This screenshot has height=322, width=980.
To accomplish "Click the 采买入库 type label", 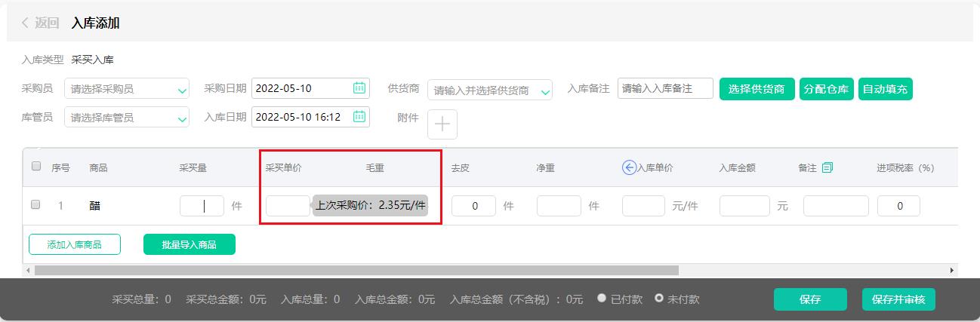I will 93,60.
